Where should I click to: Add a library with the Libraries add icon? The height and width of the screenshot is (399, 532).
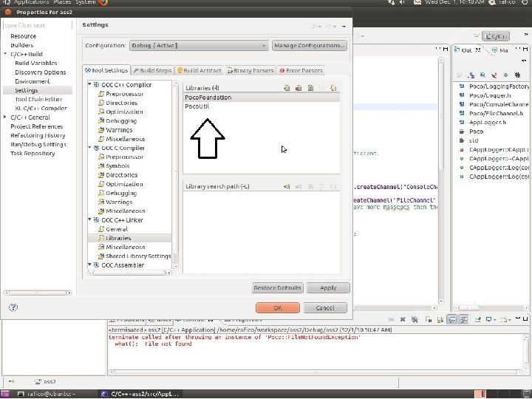[x=287, y=88]
